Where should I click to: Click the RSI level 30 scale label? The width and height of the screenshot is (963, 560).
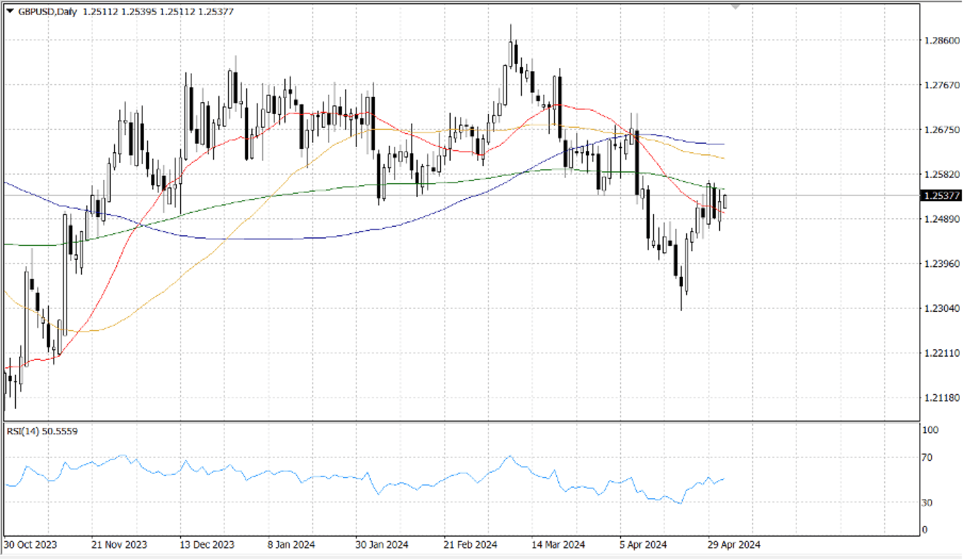[927, 503]
